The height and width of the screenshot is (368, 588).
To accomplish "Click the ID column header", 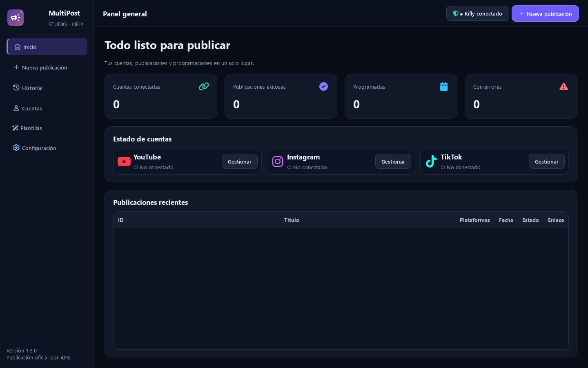I will coord(121,220).
